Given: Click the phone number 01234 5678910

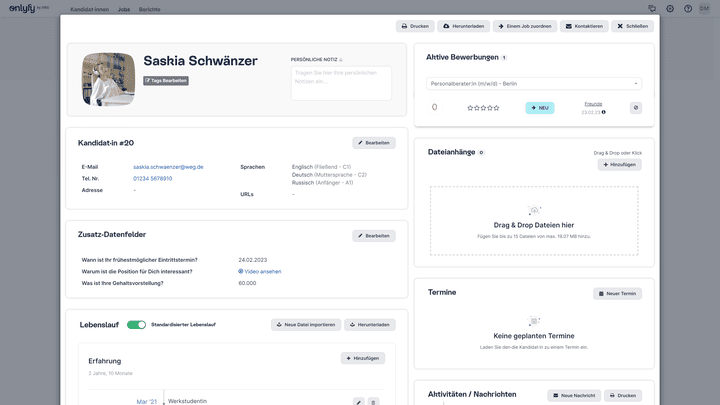Looking at the screenshot, I should coord(152,179).
